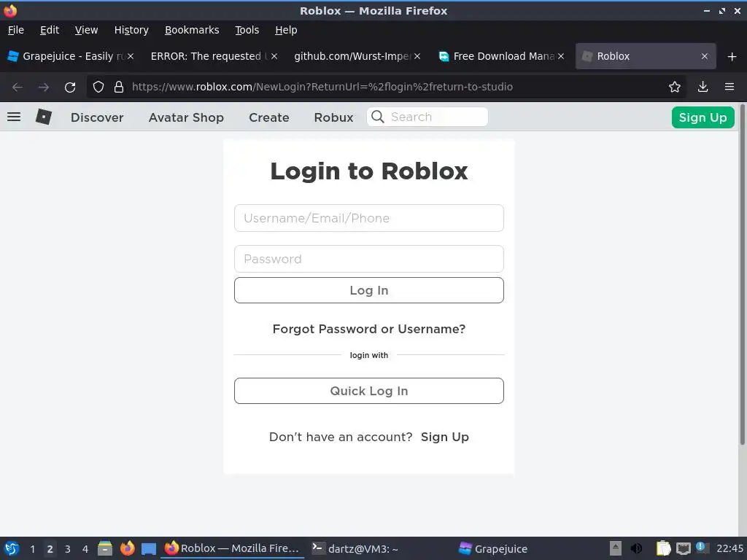The image size is (747, 560).
Task: Open the Edit menu
Action: pos(50,30)
